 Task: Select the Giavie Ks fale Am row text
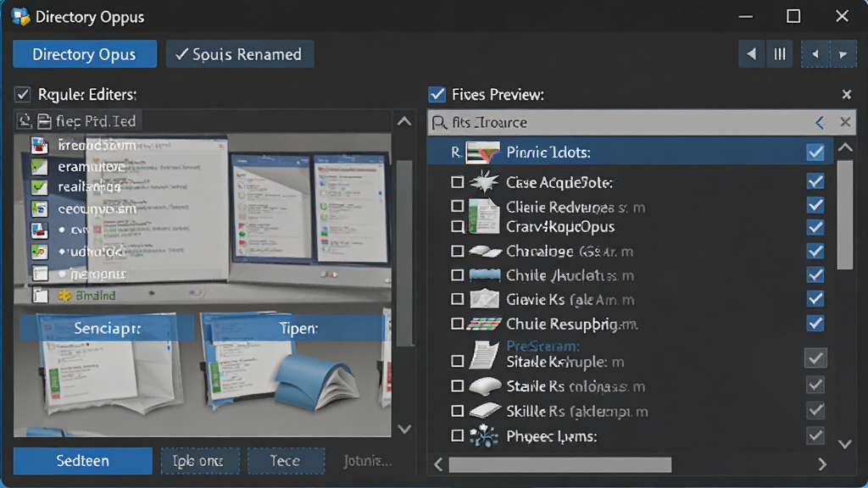[570, 300]
